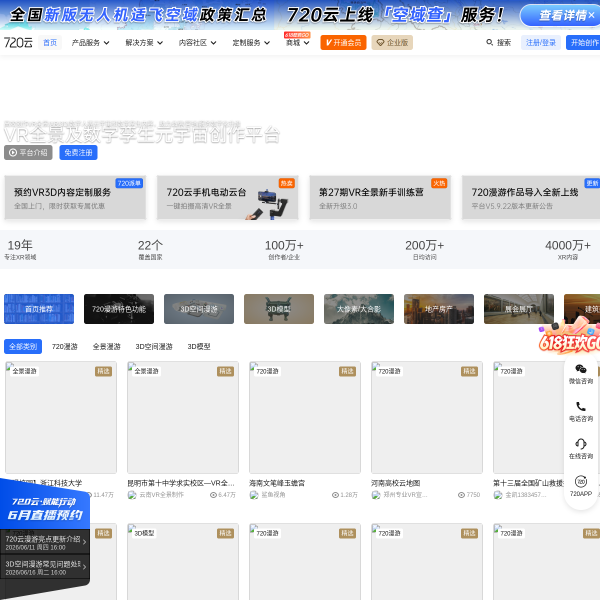Select the 全部类别 filter tab

coord(23,346)
